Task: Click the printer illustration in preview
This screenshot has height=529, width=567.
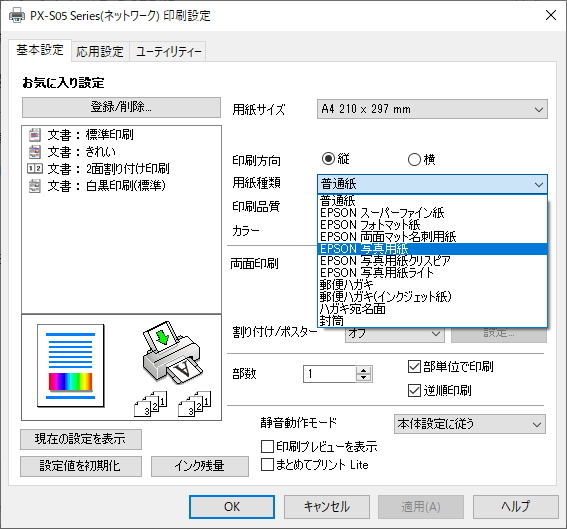Action: 172,353
